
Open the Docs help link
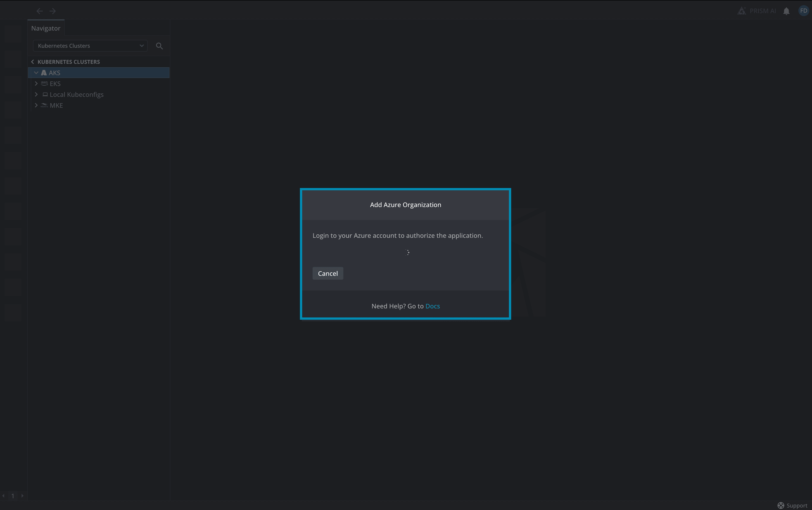pyautogui.click(x=433, y=306)
